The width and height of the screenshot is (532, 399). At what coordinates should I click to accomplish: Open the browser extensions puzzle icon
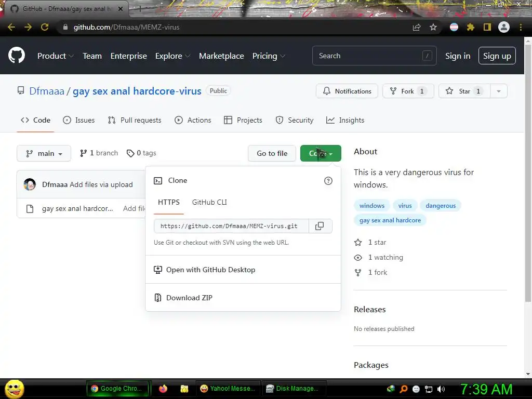[x=470, y=27]
